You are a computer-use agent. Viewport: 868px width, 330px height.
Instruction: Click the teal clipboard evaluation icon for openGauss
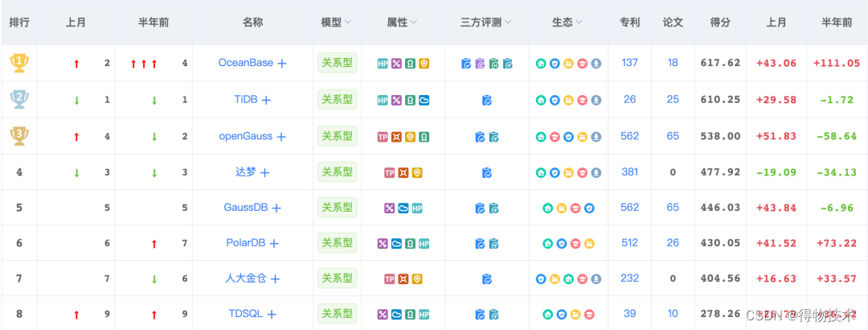[x=494, y=137]
